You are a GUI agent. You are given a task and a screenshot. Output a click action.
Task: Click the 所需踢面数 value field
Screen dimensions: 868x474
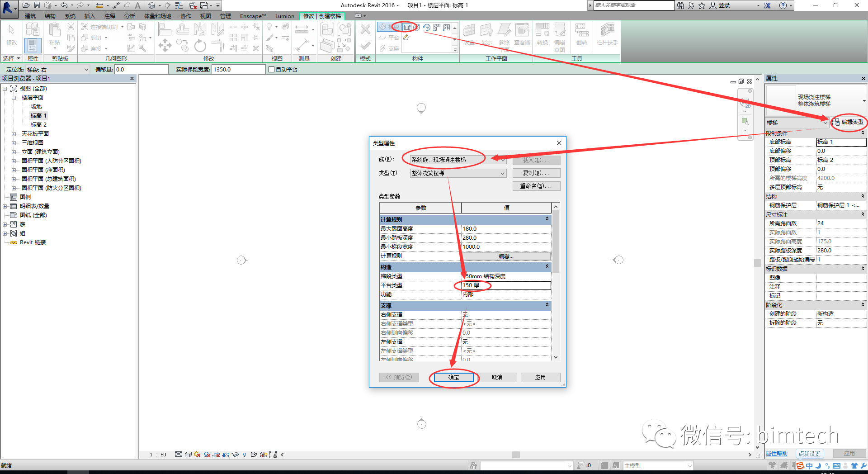(841, 223)
